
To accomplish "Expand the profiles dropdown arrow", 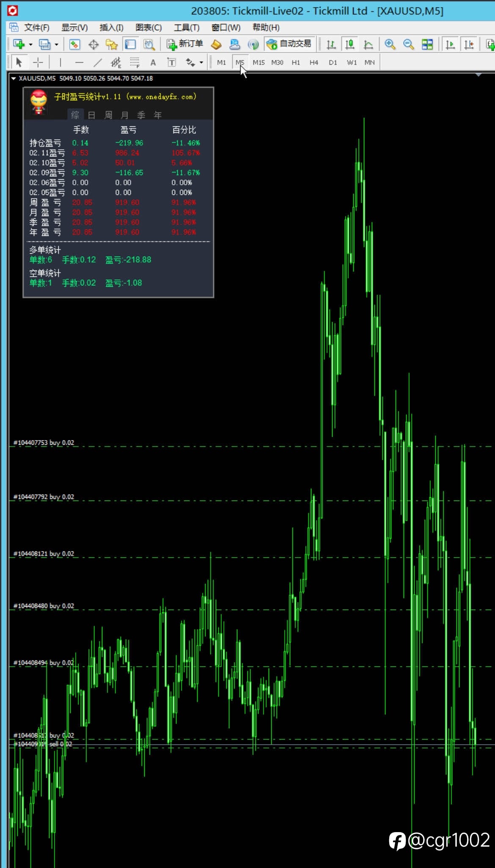I will 56,44.
